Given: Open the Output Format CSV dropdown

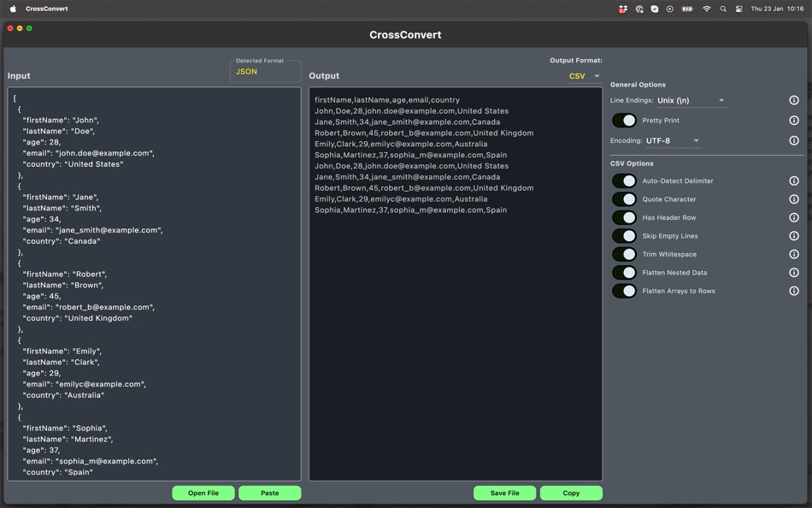Looking at the screenshot, I should tap(585, 76).
